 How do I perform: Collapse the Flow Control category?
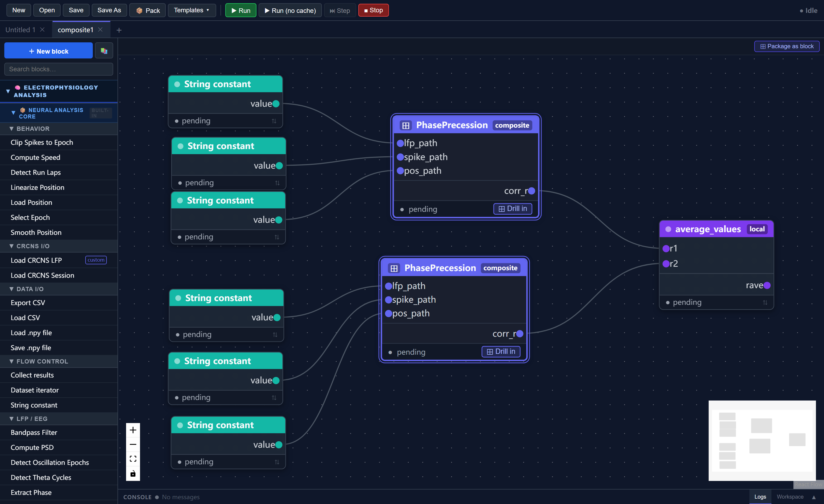(11, 361)
